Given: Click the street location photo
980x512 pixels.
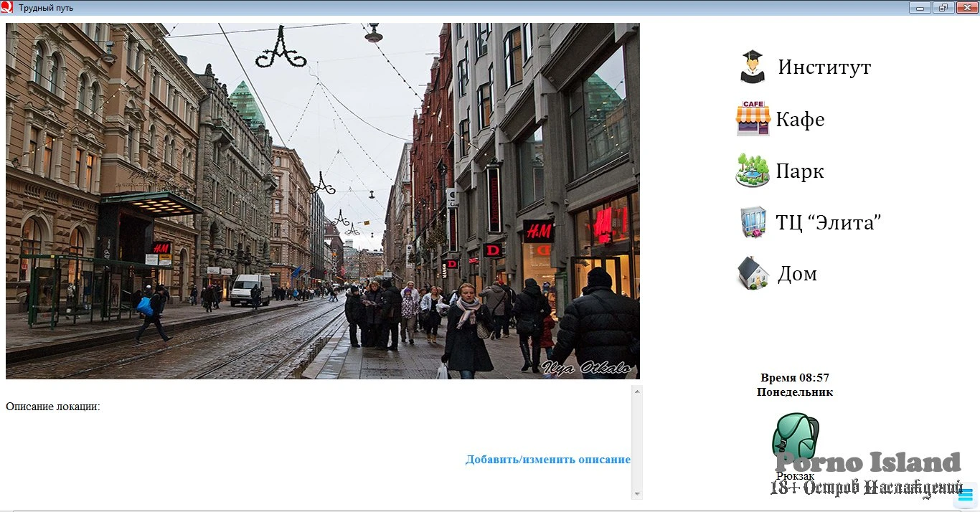Looking at the screenshot, I should coord(322,201).
